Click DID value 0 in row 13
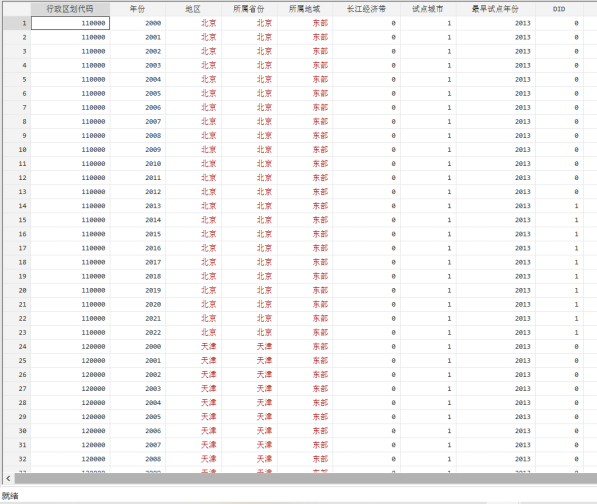Screen dimensions: 597x504 pos(559,192)
